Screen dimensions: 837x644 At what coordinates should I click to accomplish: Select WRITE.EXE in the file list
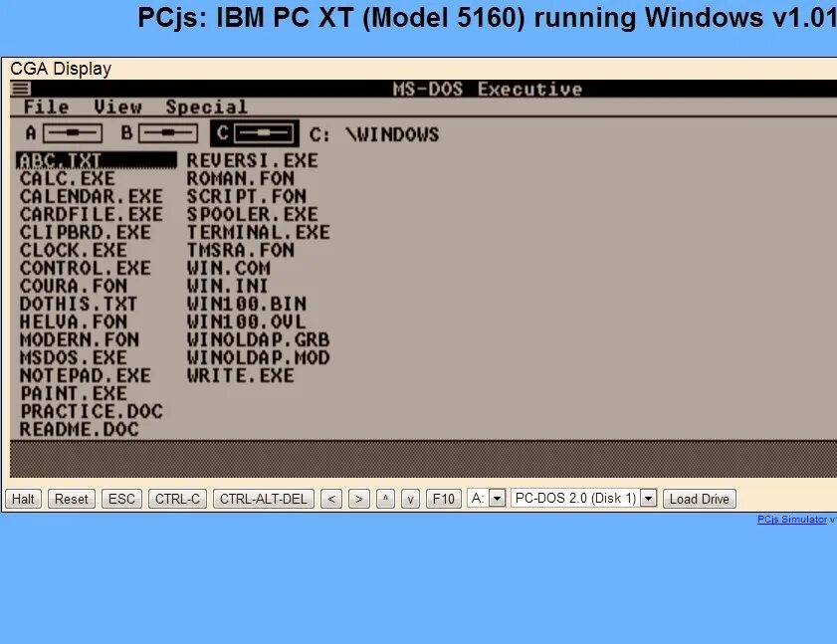point(241,375)
